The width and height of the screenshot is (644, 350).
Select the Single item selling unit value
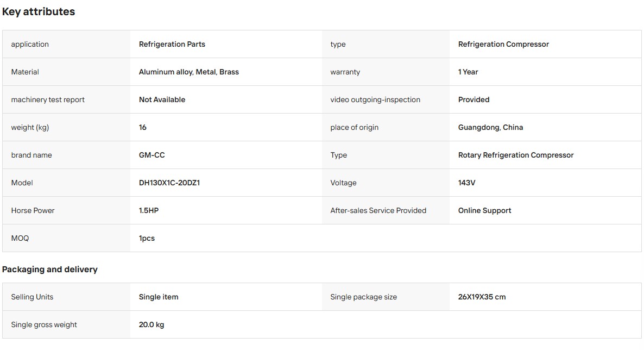pos(159,297)
